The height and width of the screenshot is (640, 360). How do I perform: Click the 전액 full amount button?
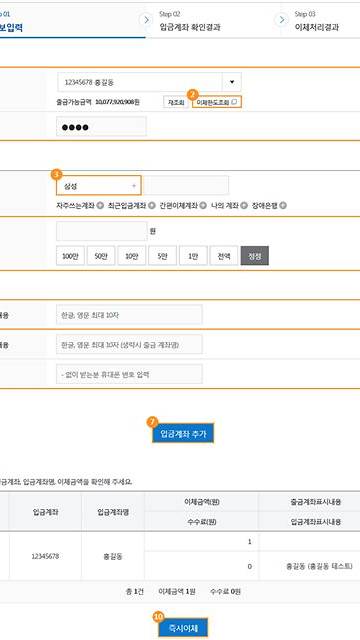pyautogui.click(x=224, y=256)
